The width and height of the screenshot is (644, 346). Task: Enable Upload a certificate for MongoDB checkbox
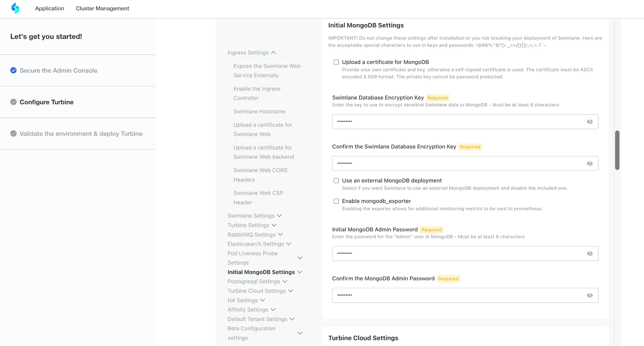336,62
